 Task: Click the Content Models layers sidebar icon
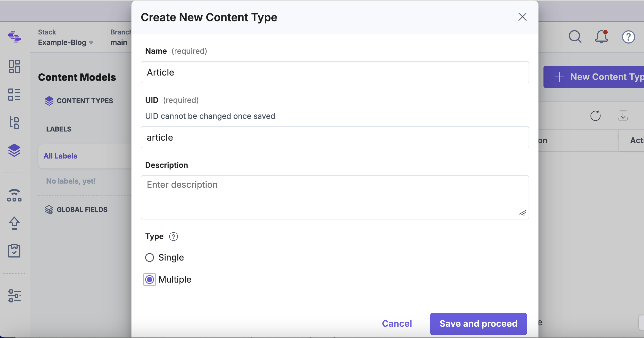pos(14,150)
